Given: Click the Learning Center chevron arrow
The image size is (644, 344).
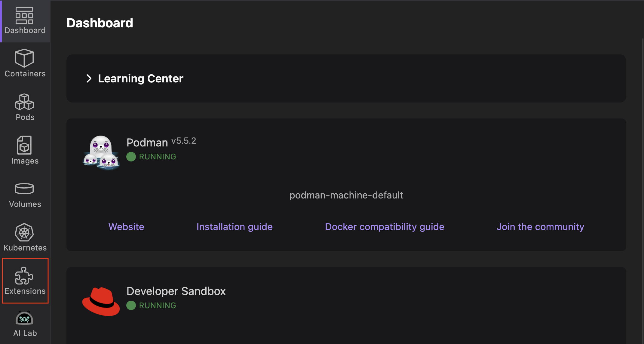Looking at the screenshot, I should [89, 78].
